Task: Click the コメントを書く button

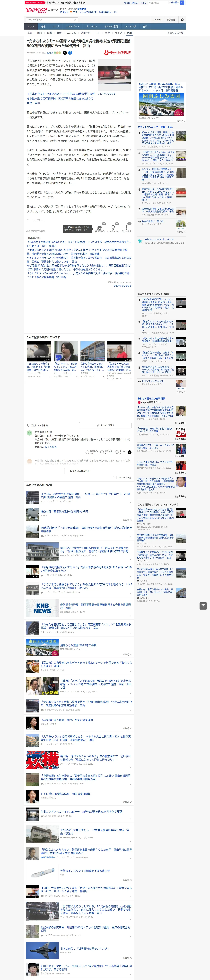Action: tap(105, 425)
